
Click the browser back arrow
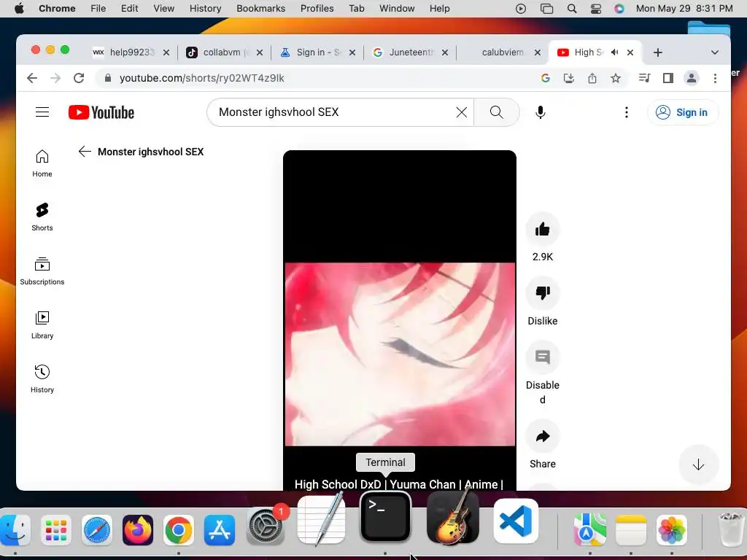(32, 78)
